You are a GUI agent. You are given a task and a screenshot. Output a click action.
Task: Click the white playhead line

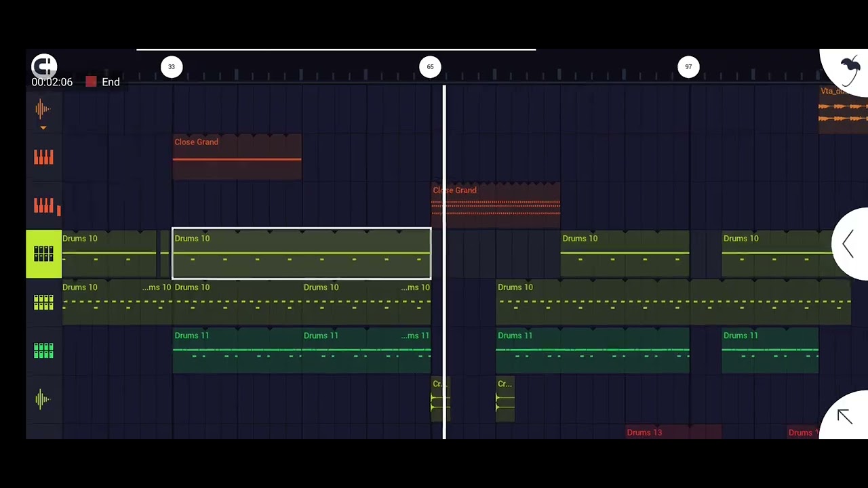tap(444, 262)
